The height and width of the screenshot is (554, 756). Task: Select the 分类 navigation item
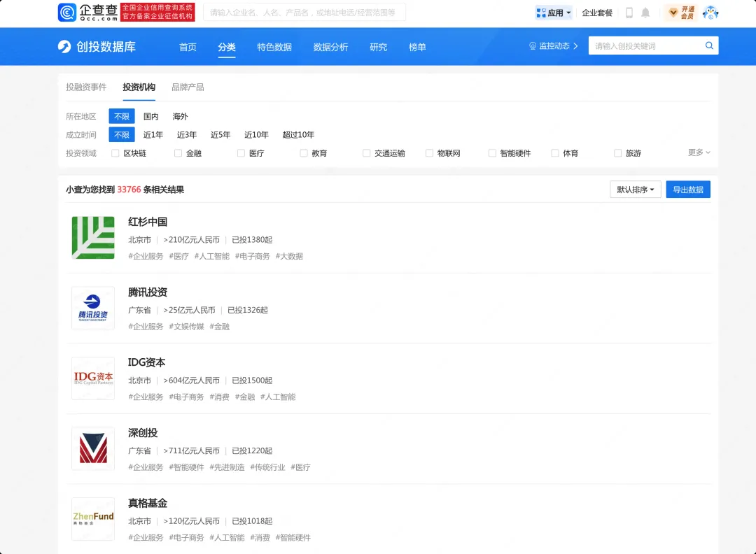pos(227,47)
